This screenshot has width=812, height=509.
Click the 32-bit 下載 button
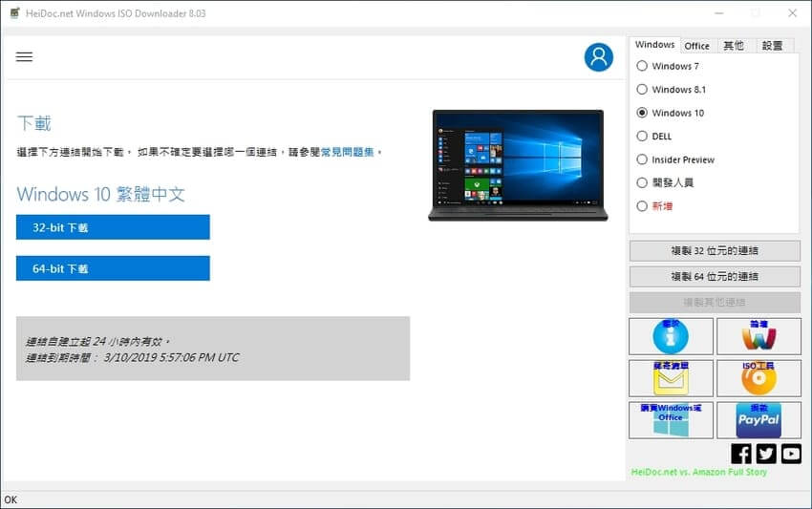click(x=113, y=227)
